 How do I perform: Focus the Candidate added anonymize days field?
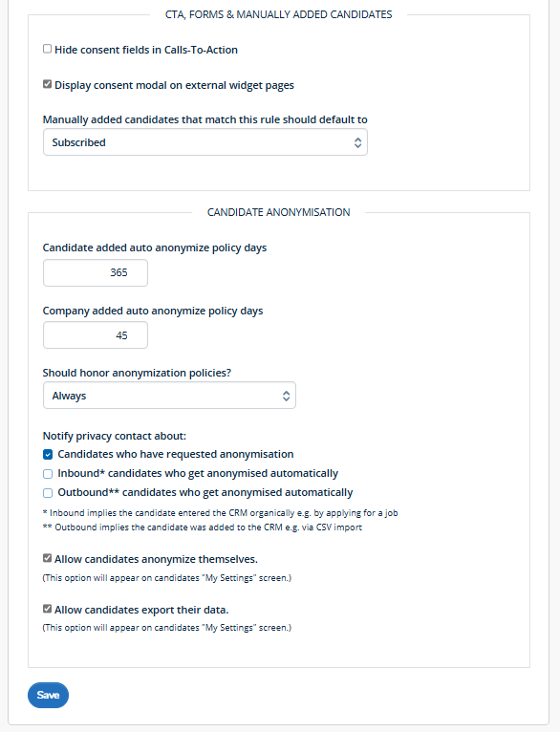coord(96,272)
